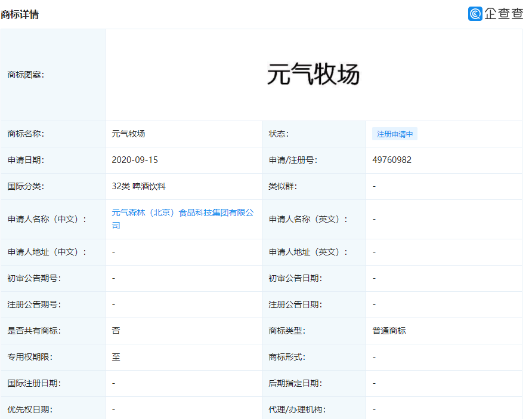Click the 注册公告期号 label
The width and height of the screenshot is (532, 419).
coord(34,304)
